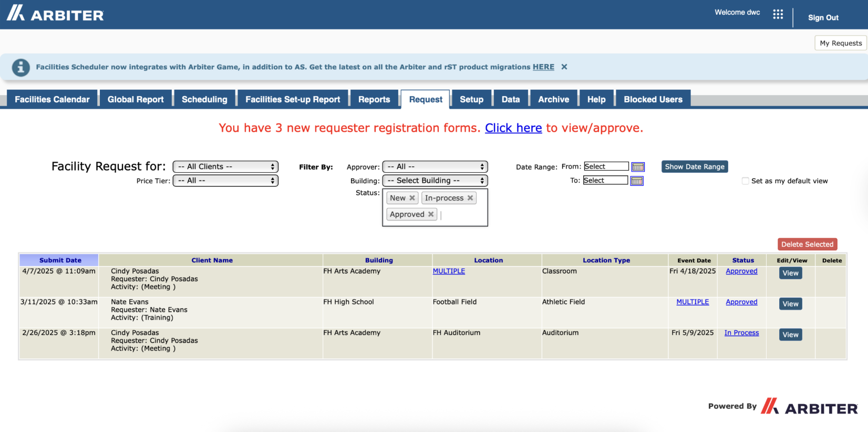
Task: Sort by Client Name column header
Action: pyautogui.click(x=212, y=260)
